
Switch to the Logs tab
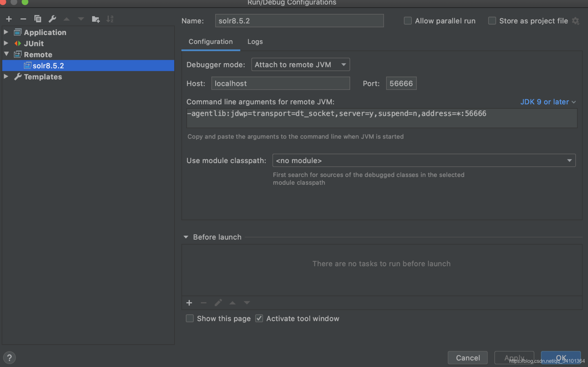click(x=255, y=42)
